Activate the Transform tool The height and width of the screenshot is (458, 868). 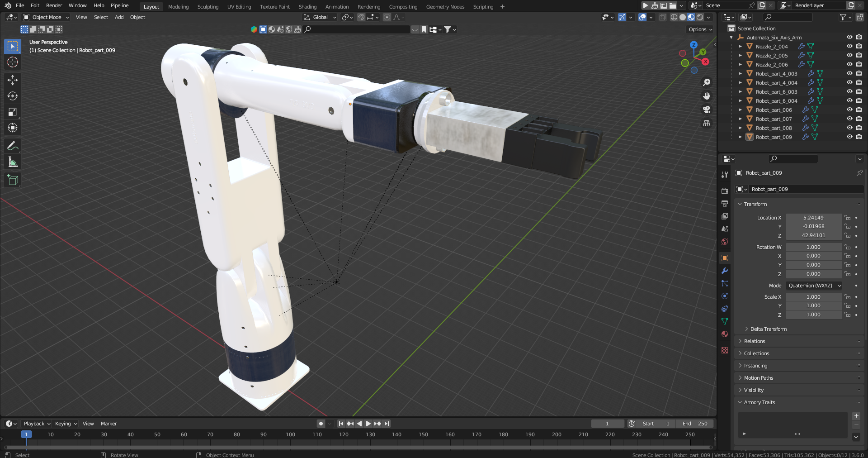[13, 128]
